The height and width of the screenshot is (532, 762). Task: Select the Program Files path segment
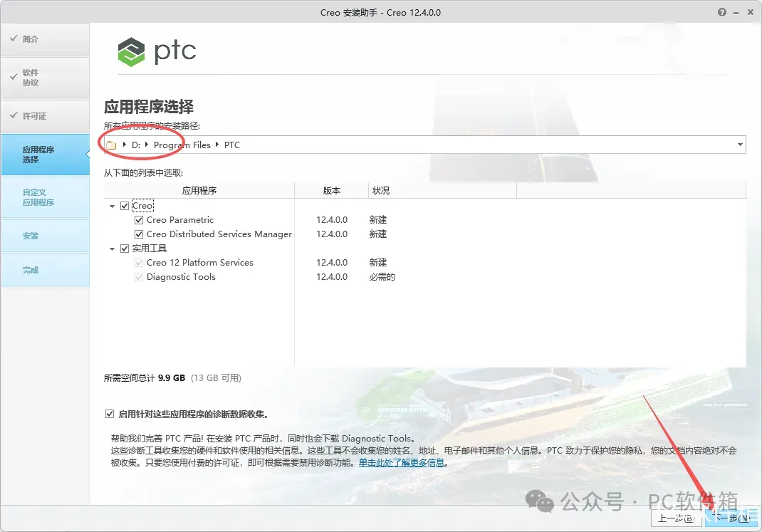point(182,145)
